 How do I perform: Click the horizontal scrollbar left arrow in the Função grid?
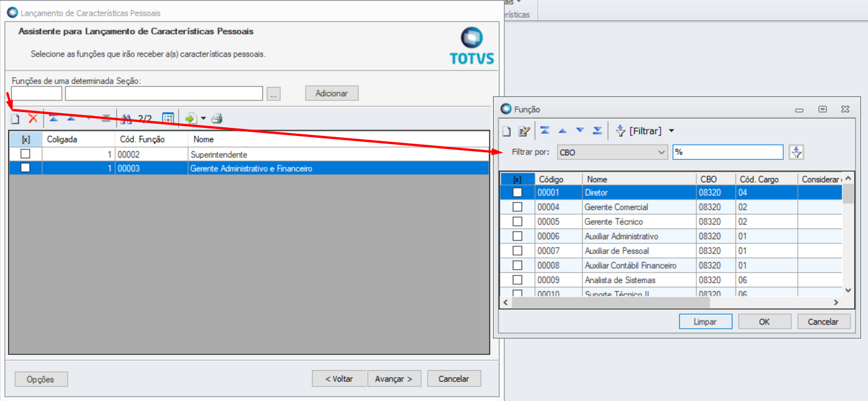506,302
